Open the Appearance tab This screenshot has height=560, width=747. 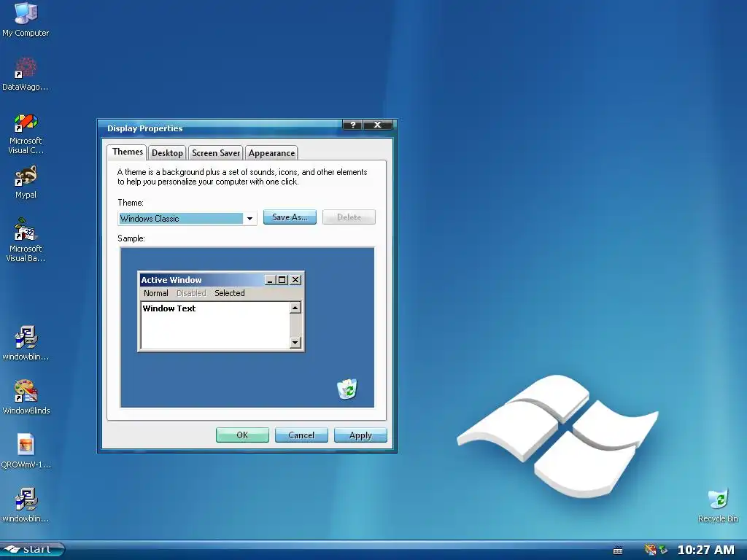pyautogui.click(x=271, y=153)
